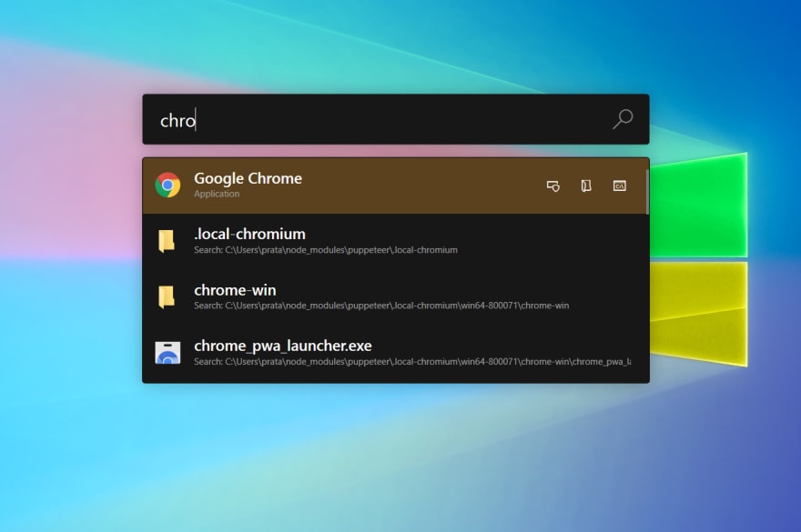Click the .local-chromium folder icon
The width and height of the screenshot is (801, 532).
click(x=166, y=241)
